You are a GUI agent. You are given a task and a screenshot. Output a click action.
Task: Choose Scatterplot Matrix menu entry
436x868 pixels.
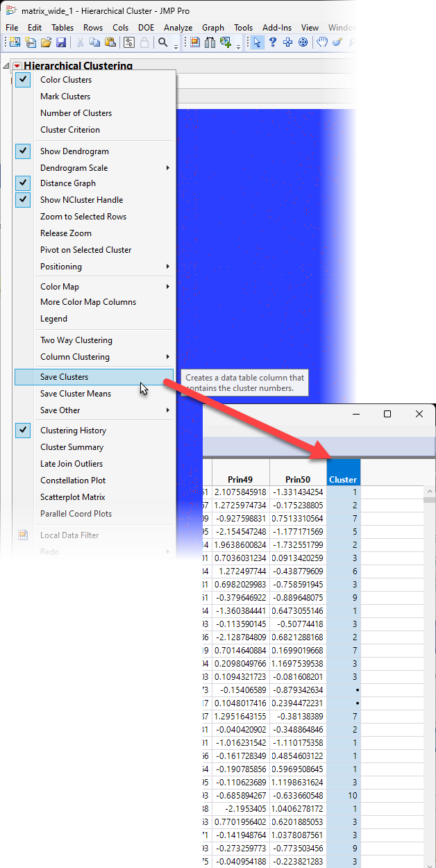point(94,497)
